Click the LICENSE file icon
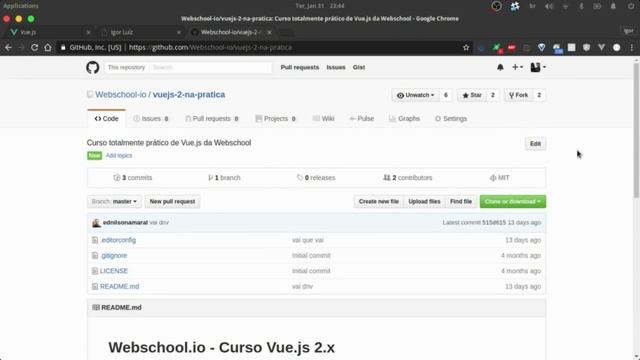This screenshot has height=360, width=640. (95, 271)
